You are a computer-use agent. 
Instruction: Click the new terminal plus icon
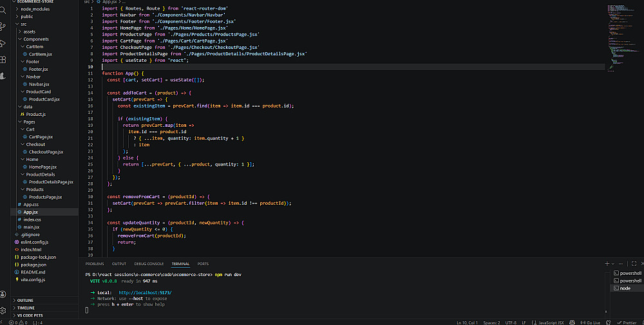(607, 264)
